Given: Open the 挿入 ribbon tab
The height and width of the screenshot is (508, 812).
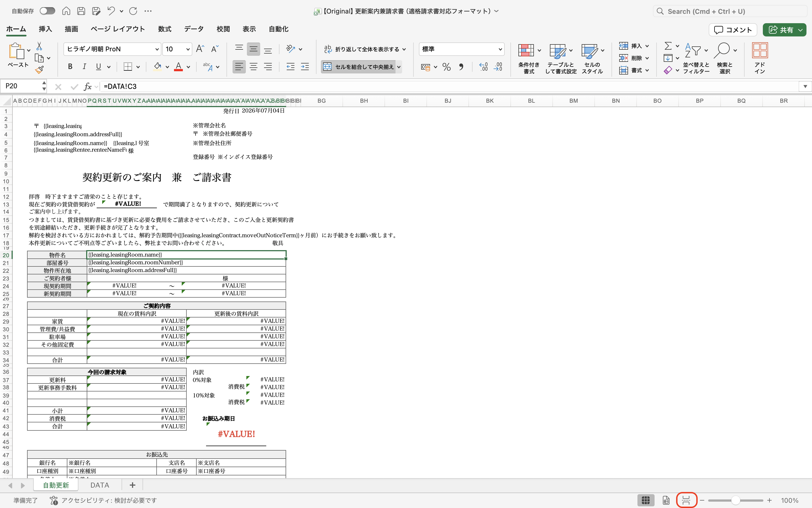Looking at the screenshot, I should tap(45, 29).
